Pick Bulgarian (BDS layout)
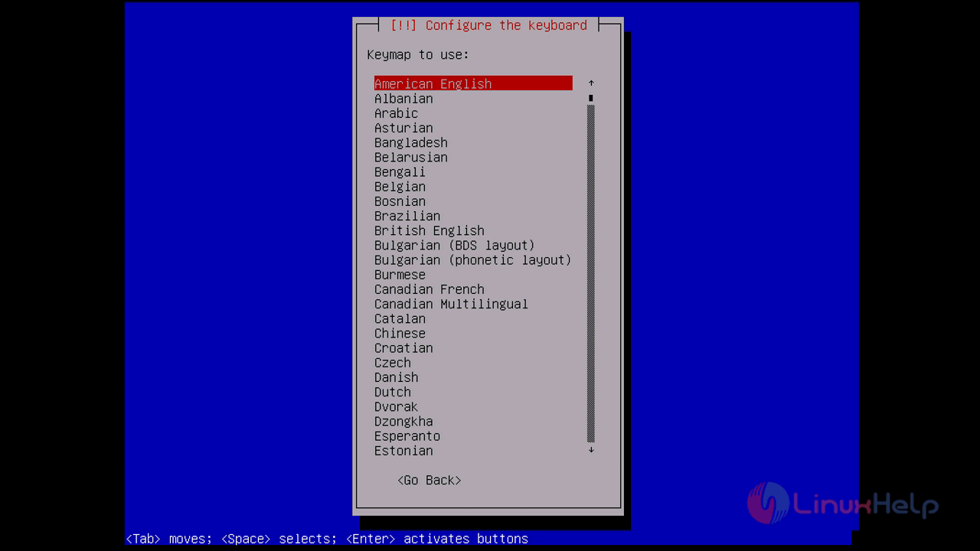Image resolution: width=980 pixels, height=551 pixels. [x=455, y=245]
